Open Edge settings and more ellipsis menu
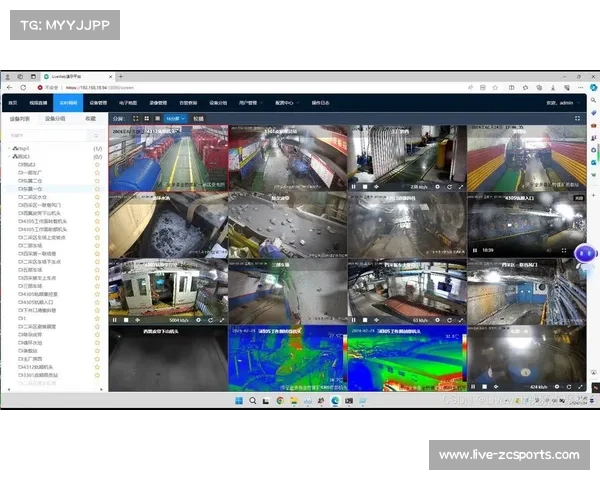The height and width of the screenshot is (480, 600). [580, 88]
